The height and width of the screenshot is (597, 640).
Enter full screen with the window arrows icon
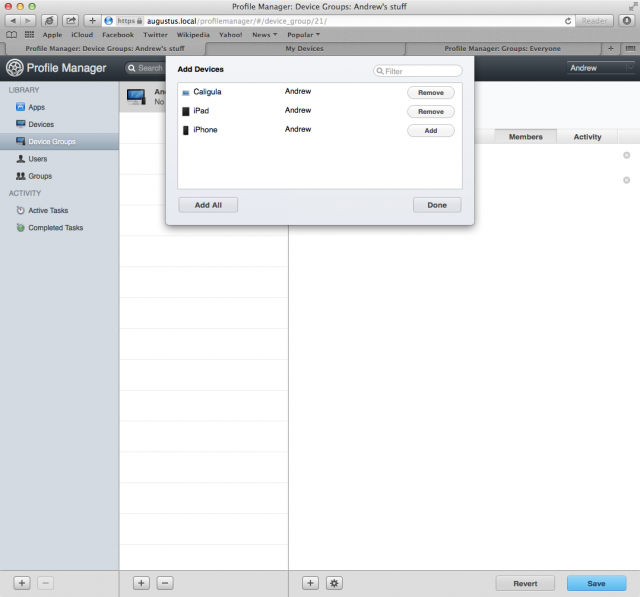click(632, 7)
